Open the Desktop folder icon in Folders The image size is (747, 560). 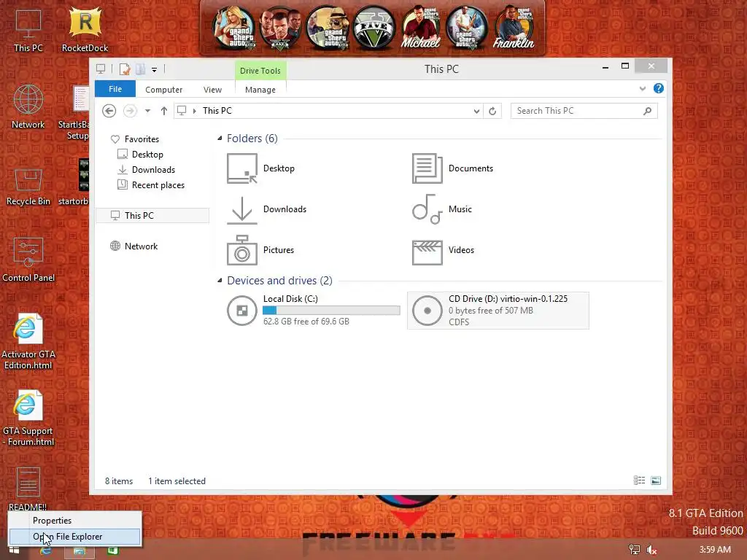pyautogui.click(x=242, y=168)
